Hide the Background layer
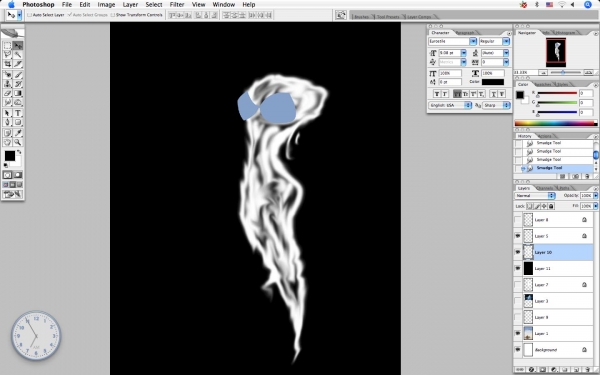 [x=518, y=350]
